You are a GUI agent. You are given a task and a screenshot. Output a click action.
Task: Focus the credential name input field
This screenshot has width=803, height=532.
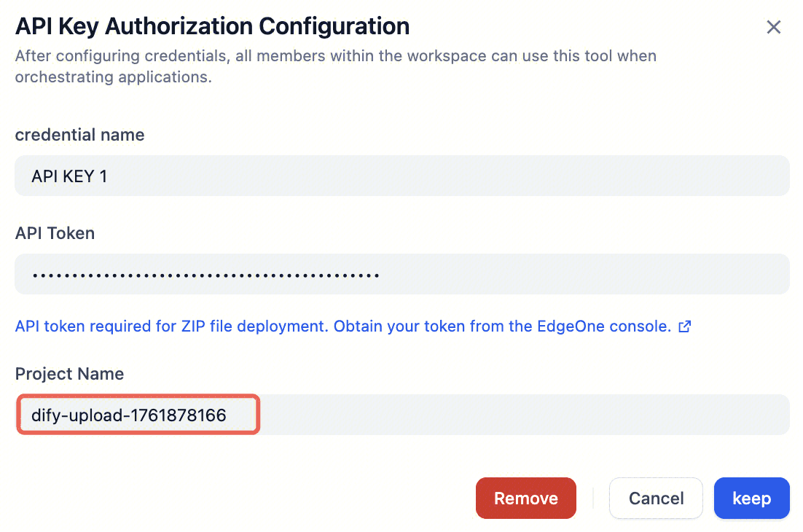(x=401, y=176)
